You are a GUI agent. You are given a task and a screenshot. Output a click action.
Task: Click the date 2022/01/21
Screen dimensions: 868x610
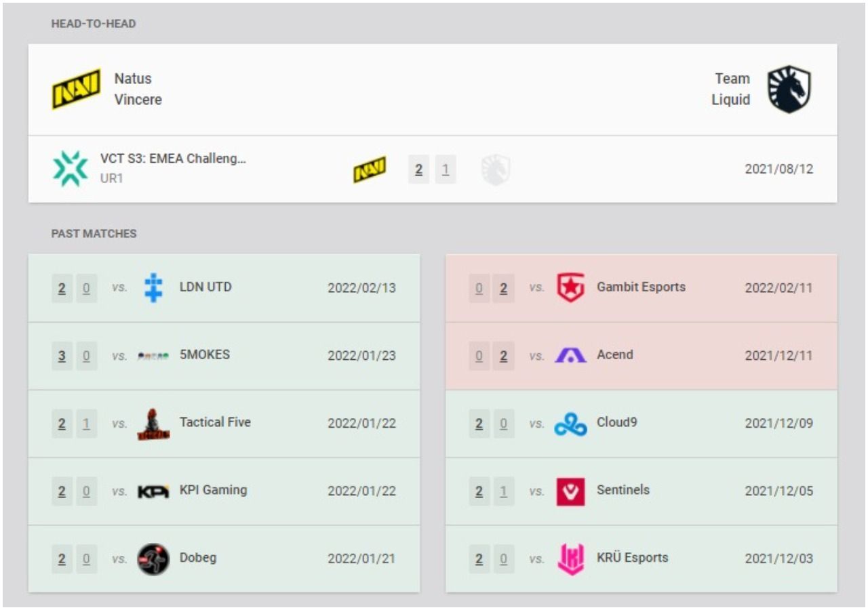[x=361, y=559]
